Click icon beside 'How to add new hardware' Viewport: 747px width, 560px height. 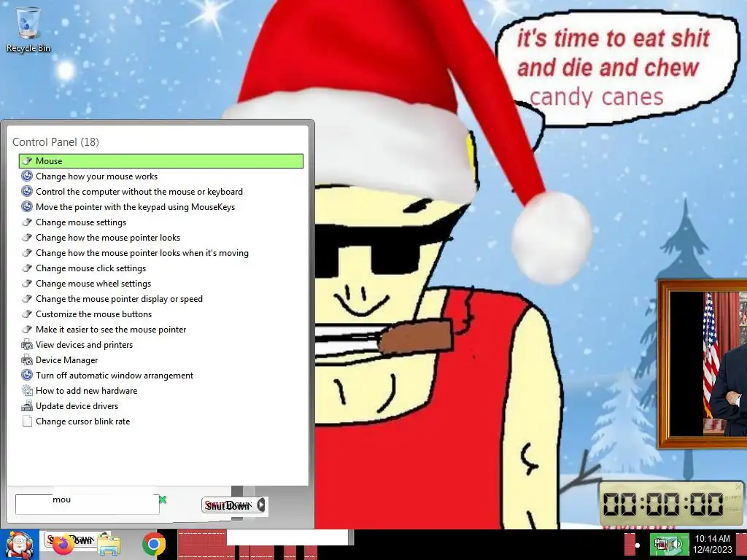pyautogui.click(x=27, y=391)
